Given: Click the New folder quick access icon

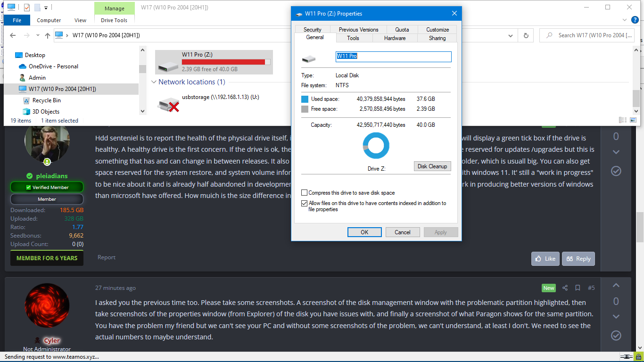Looking at the screenshot, I should (37, 8).
